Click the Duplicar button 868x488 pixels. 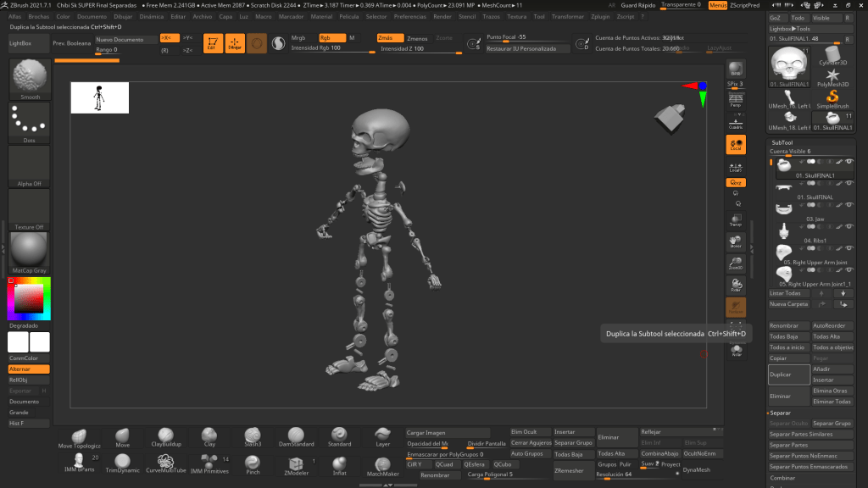click(788, 374)
